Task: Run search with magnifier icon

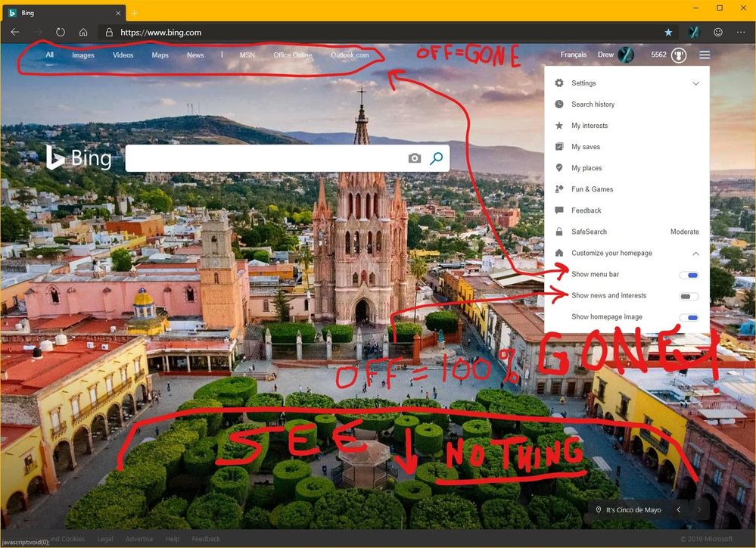Action: (x=437, y=158)
